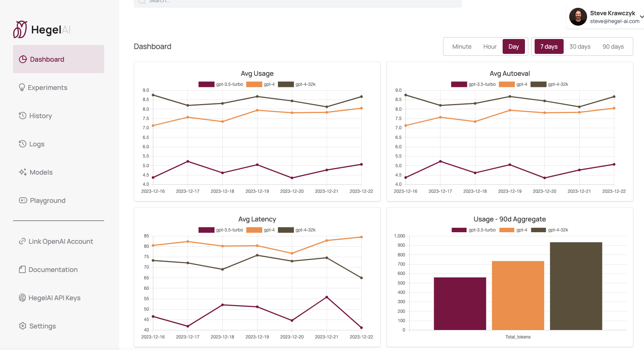Click the HegelAI owl logo

point(20,29)
